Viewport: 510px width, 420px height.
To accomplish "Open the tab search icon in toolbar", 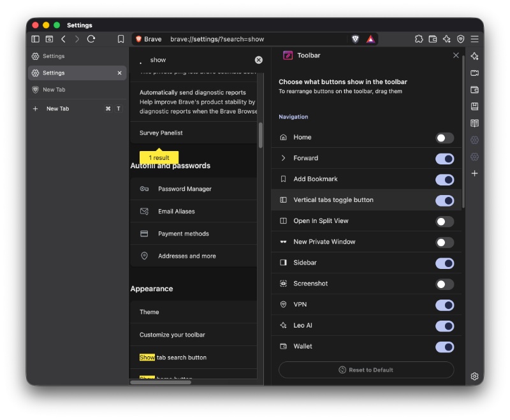I will pyautogui.click(x=49, y=39).
